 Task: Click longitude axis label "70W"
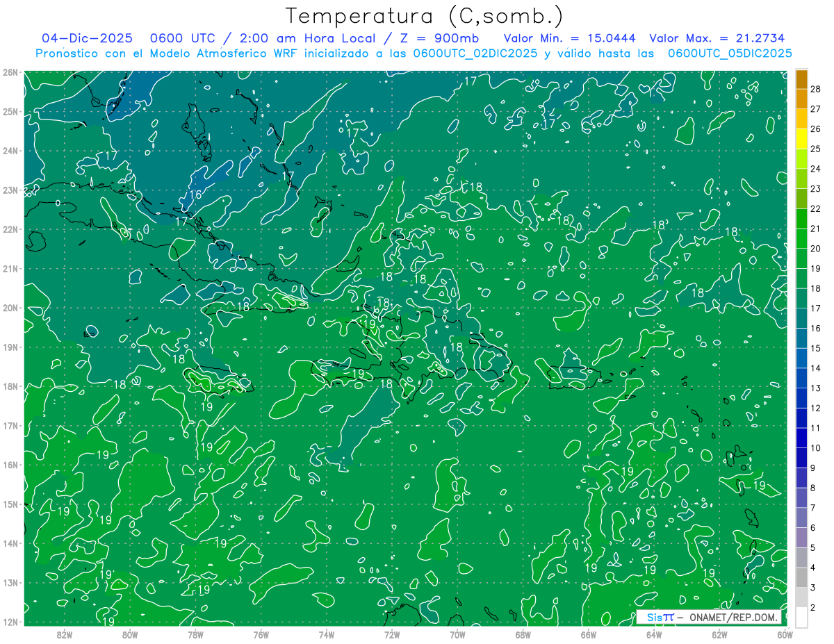coord(457,634)
